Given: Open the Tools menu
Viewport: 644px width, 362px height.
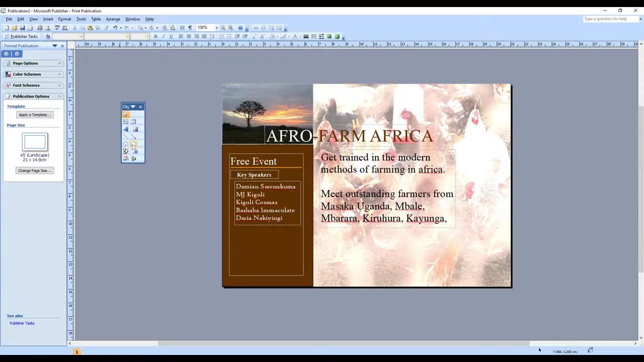Looking at the screenshot, I should [x=81, y=19].
